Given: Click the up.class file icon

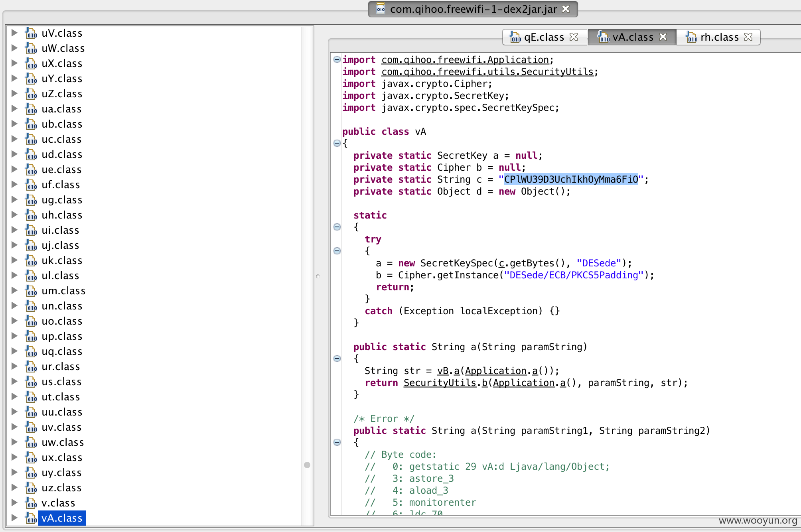Looking at the screenshot, I should (x=31, y=336).
